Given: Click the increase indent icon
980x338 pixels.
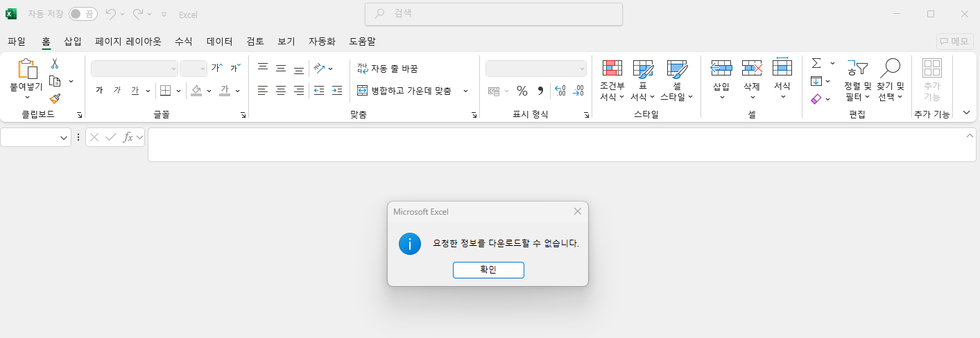Looking at the screenshot, I should pos(337,90).
